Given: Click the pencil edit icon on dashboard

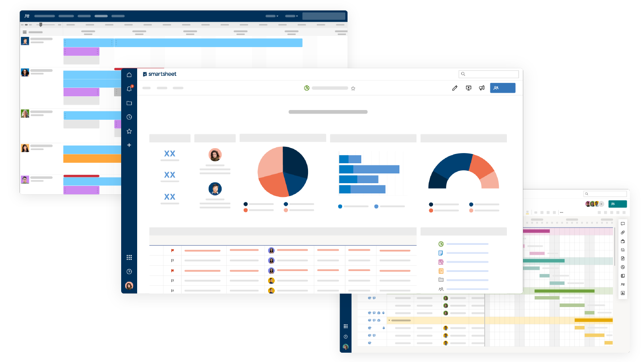Looking at the screenshot, I should pos(454,88).
